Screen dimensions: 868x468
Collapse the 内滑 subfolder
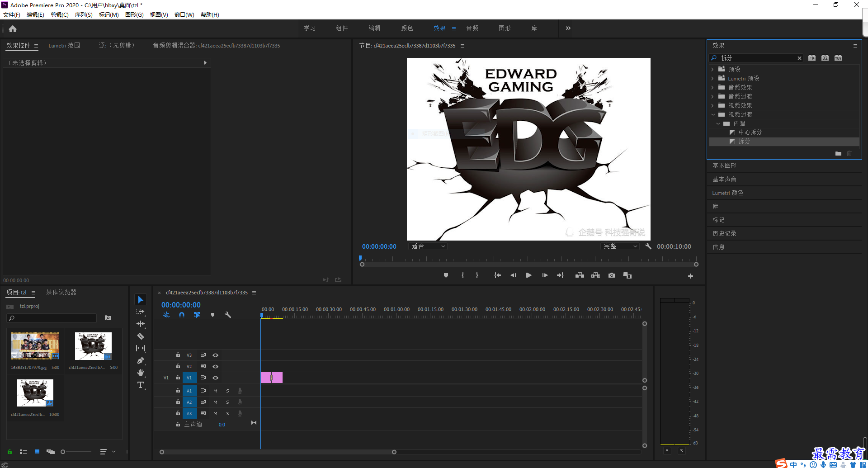718,123
